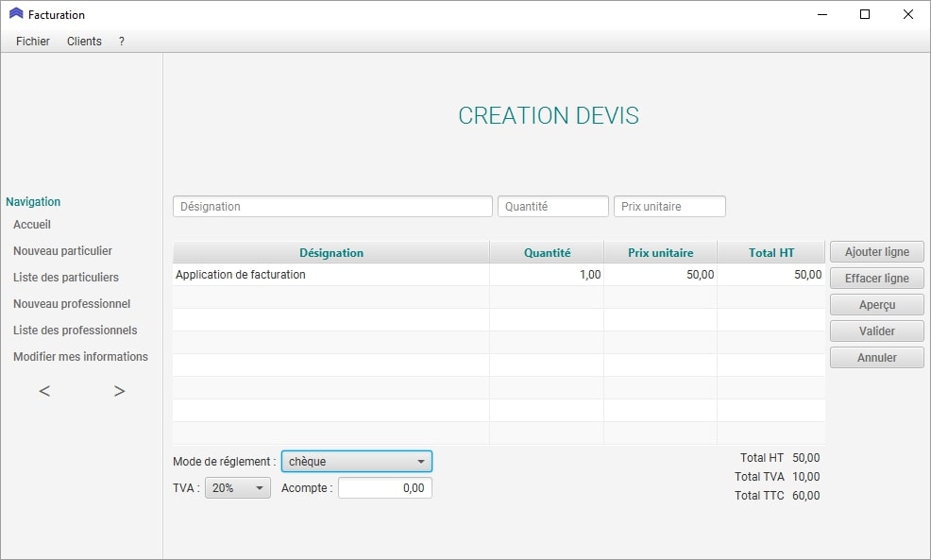The image size is (931, 560).
Task: Click the Facturation app icon in title bar
Action: (x=16, y=14)
